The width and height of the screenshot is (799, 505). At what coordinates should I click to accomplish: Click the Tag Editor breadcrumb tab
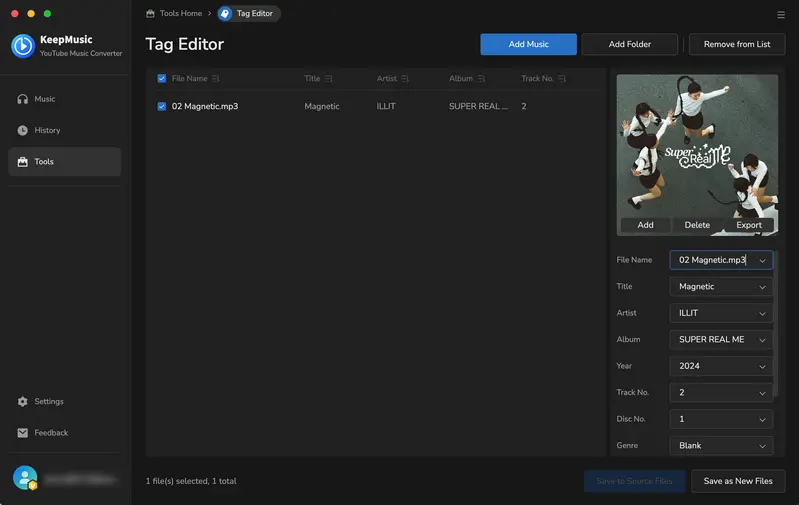249,14
